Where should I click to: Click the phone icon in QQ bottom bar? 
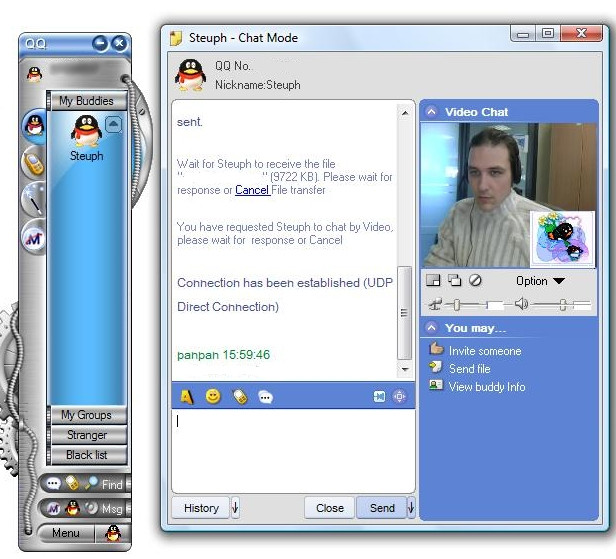[72, 483]
